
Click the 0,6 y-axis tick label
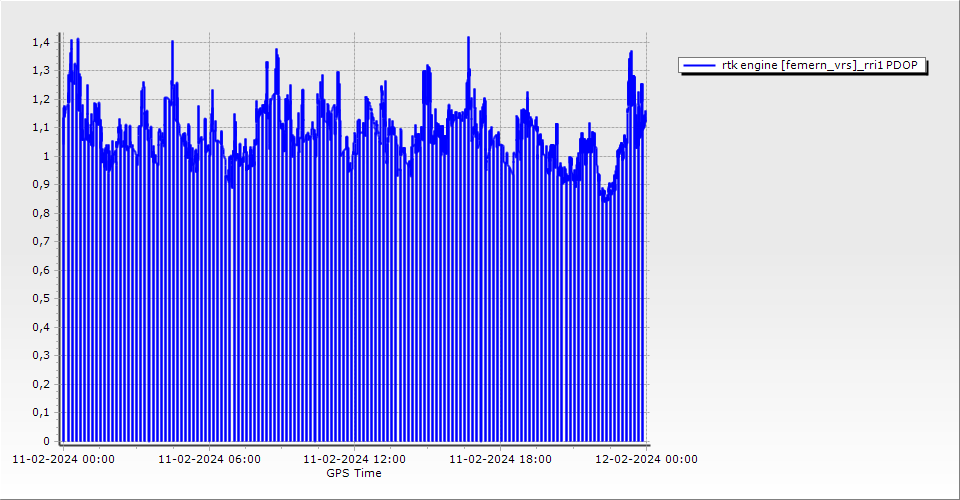coord(40,270)
